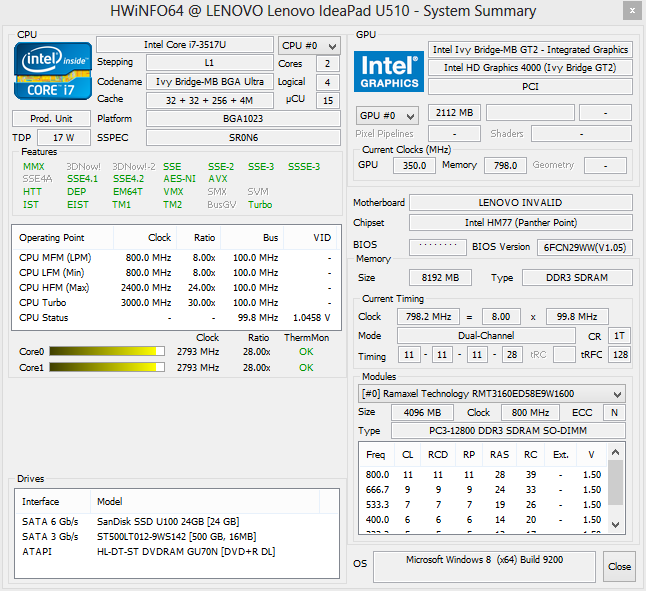Open the CPU #0 selector dropdown
646x591 pixels.
coord(309,46)
